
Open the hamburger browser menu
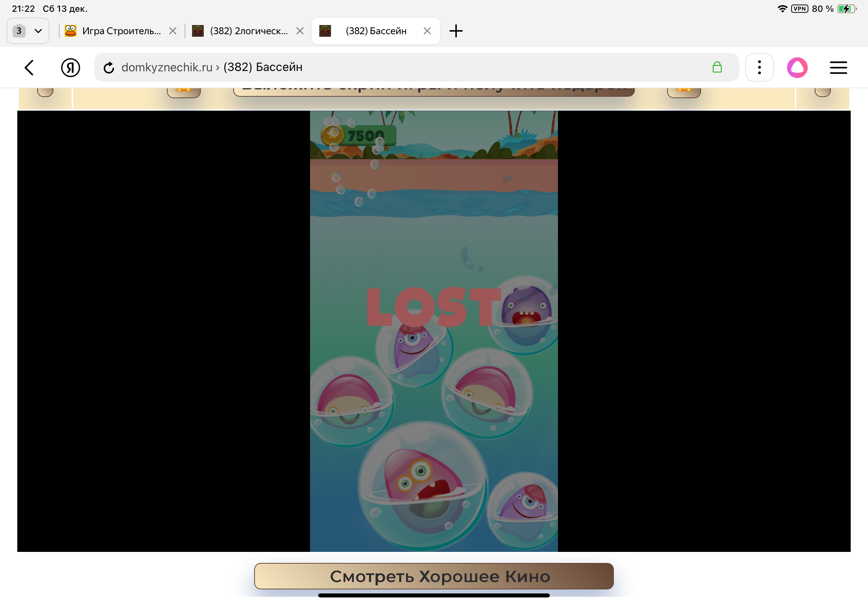838,68
